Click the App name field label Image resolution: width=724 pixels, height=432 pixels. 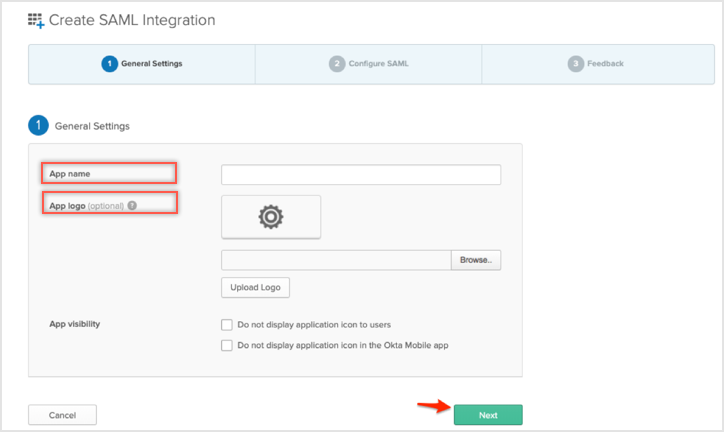(x=69, y=174)
